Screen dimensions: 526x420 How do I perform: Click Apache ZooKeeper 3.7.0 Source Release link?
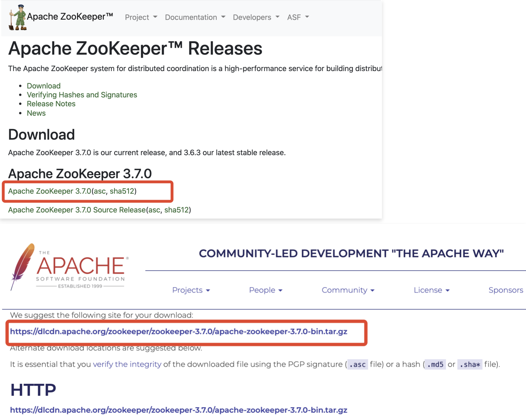(x=77, y=210)
